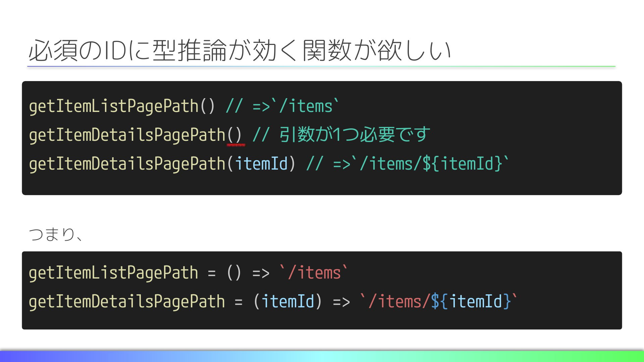Click the つまり、 paragraph text
The width and height of the screenshot is (644, 362).
pyautogui.click(x=56, y=234)
